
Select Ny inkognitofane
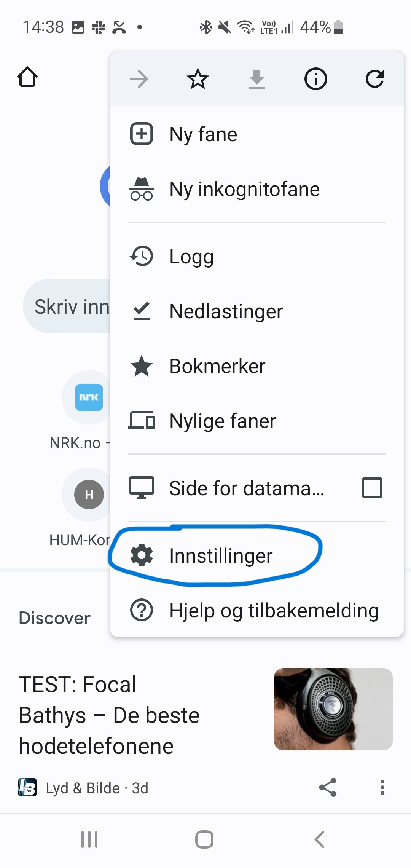[x=244, y=189]
